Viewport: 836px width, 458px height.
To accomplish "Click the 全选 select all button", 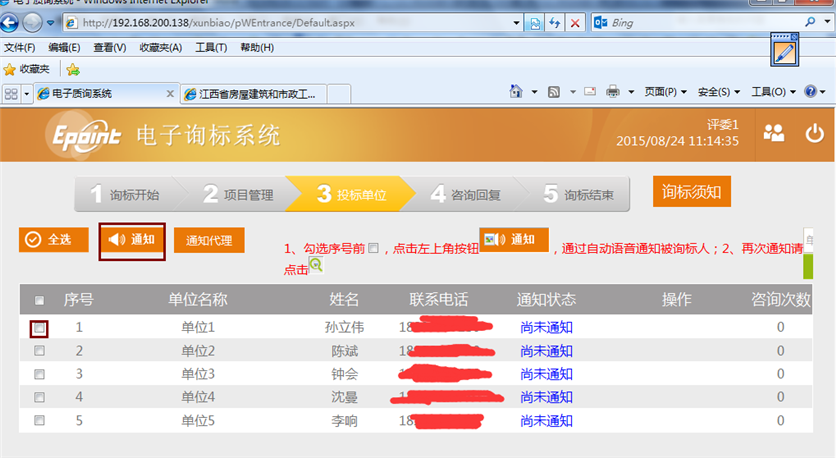I will click(x=53, y=239).
